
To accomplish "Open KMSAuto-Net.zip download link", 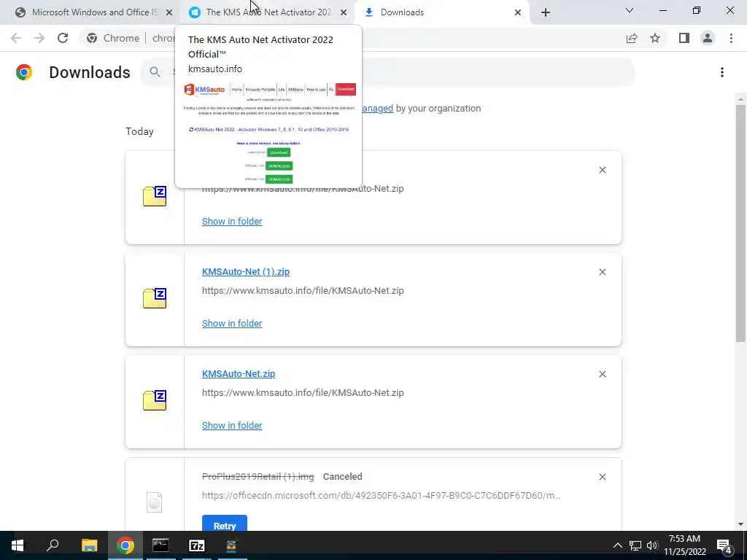I will point(239,374).
